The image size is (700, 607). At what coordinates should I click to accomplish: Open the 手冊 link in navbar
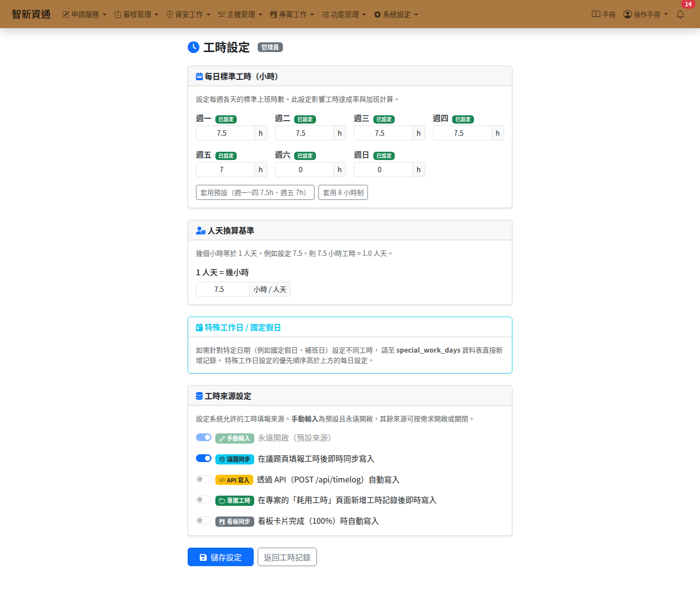coord(604,15)
